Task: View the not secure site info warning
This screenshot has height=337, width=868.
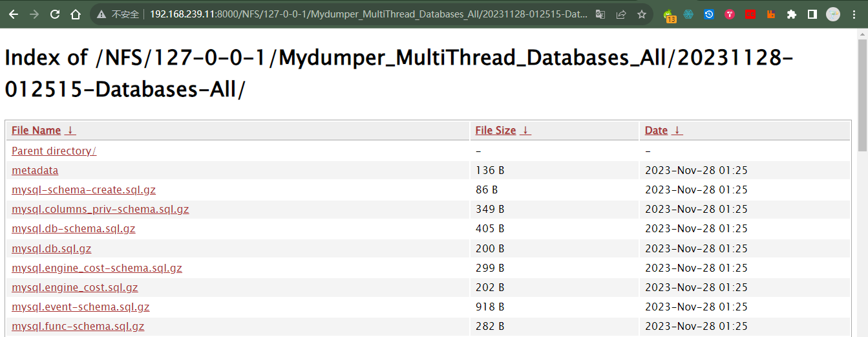Action: click(x=118, y=14)
